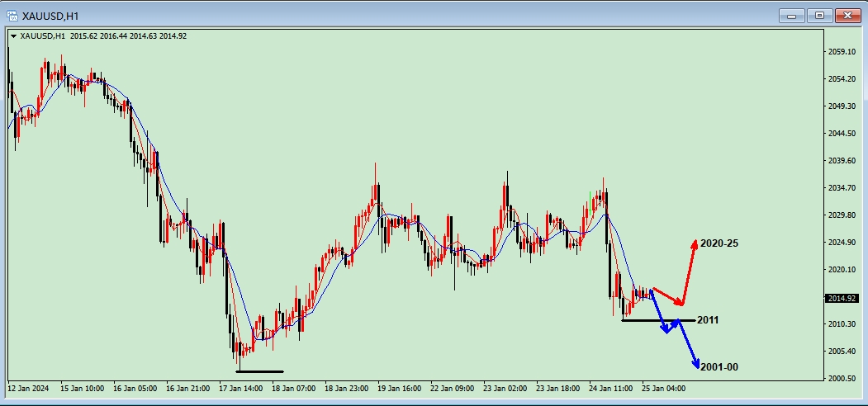
Task: Expand the triangle before XAUUSD,H1 chart label
Action: coord(13,36)
